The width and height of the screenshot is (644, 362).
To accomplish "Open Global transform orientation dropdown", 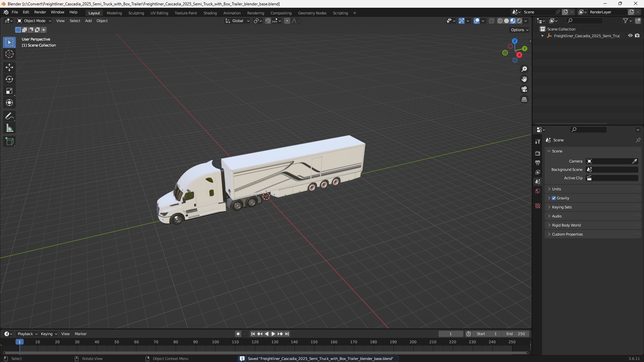I will 237,21.
